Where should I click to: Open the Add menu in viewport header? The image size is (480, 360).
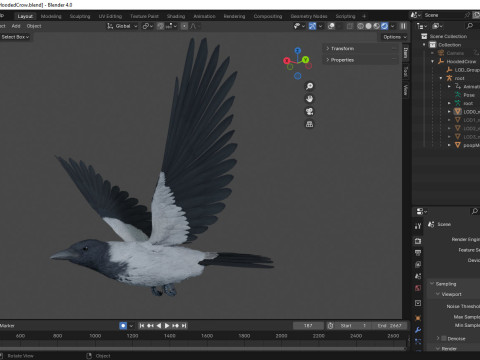16,26
